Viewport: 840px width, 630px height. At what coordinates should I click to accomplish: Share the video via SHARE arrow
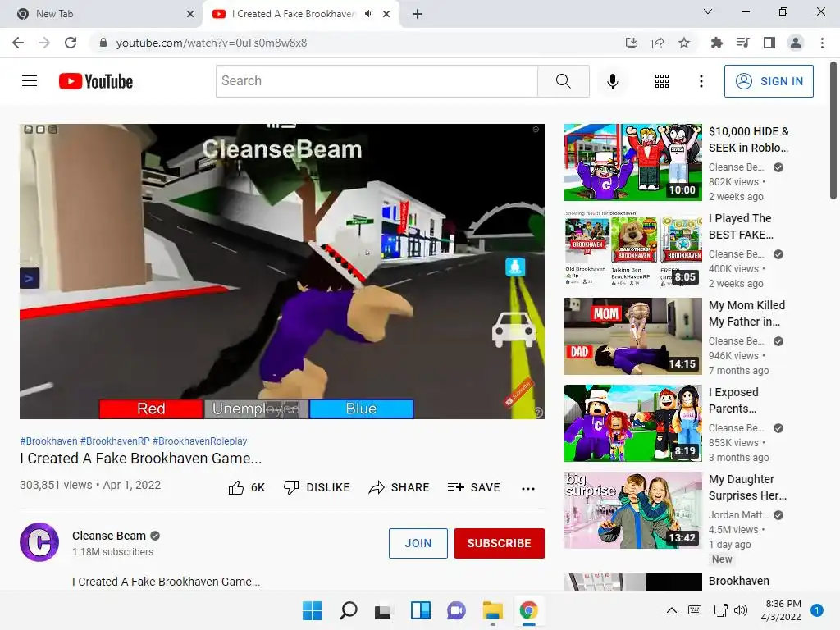tap(399, 487)
